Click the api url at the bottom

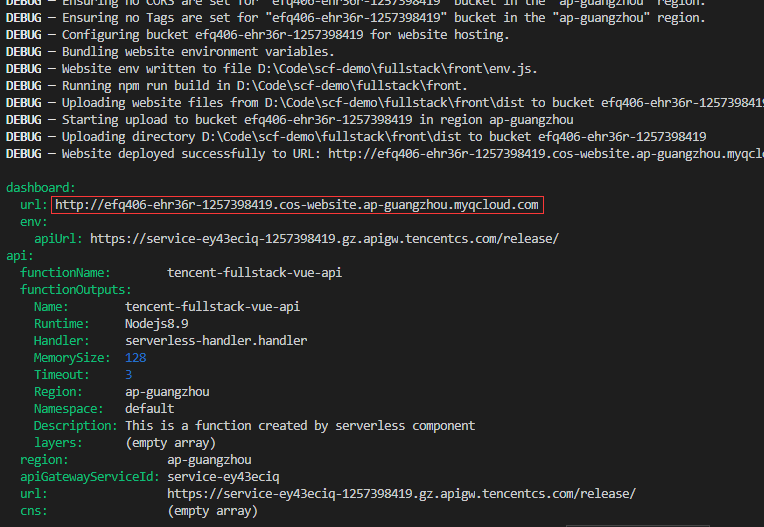[401, 494]
